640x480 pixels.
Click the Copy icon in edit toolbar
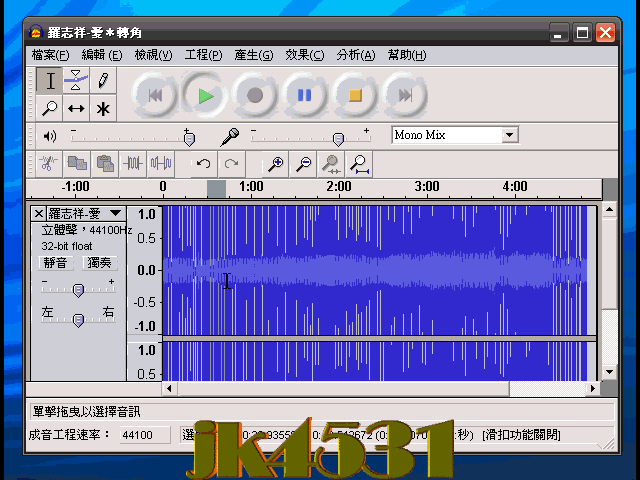77,164
